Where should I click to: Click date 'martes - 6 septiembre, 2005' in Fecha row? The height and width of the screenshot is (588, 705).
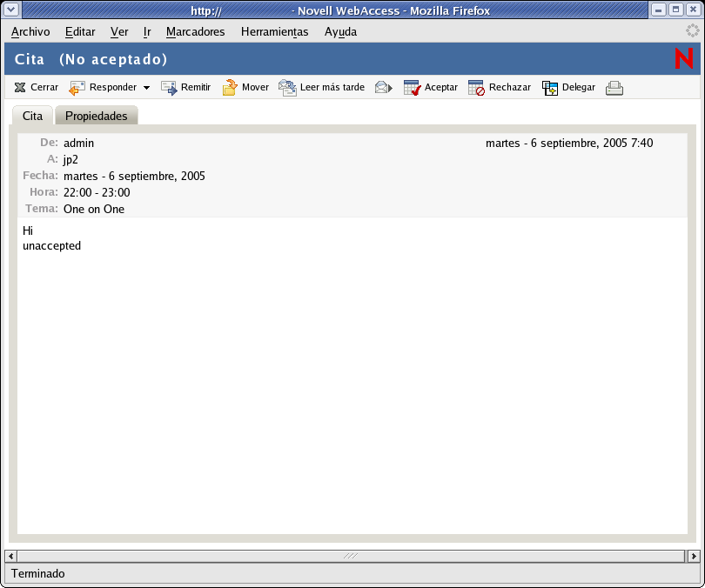coord(134,176)
